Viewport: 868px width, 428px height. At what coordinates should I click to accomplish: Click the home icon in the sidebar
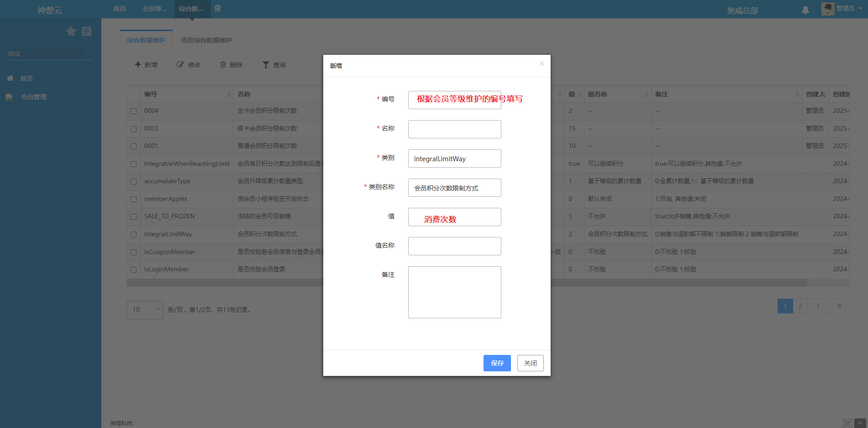tap(10, 78)
